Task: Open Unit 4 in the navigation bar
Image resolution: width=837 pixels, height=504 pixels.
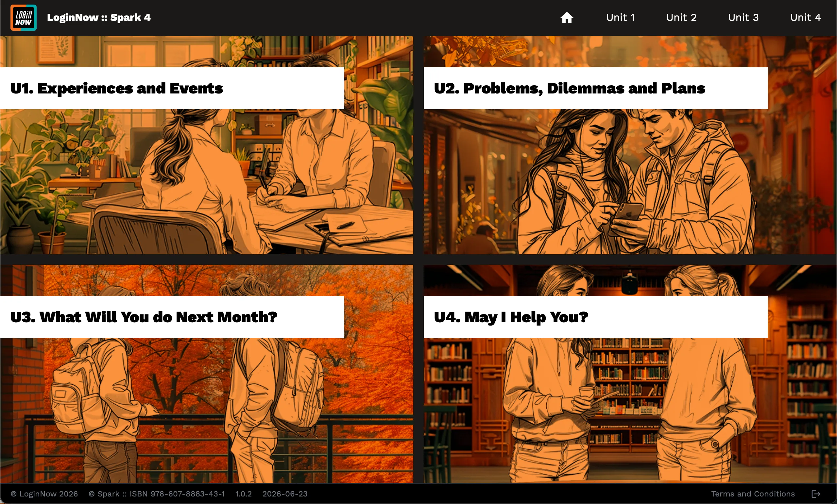Action: [805, 17]
